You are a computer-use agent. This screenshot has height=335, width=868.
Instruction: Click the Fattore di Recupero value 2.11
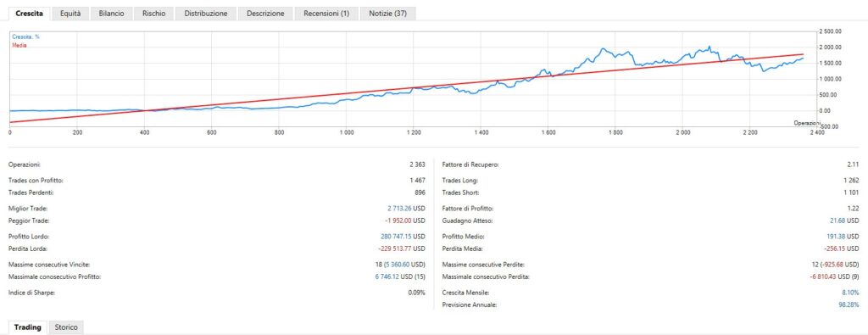coord(853,165)
